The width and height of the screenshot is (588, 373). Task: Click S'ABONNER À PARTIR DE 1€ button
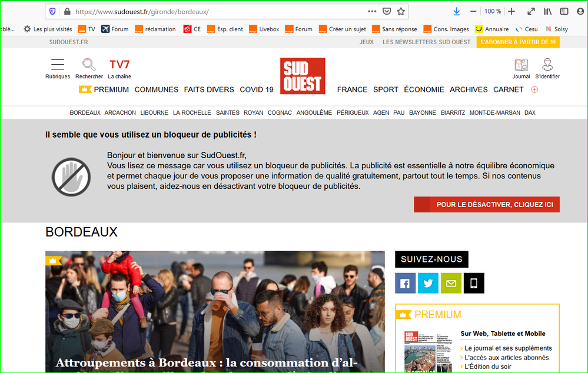[518, 42]
